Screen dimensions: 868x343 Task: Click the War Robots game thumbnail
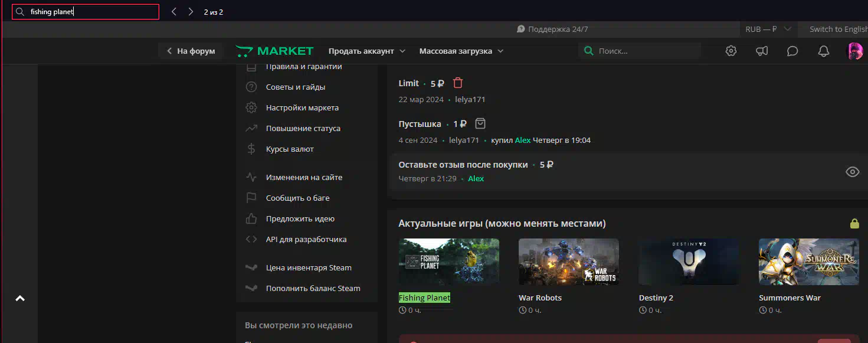(x=569, y=262)
